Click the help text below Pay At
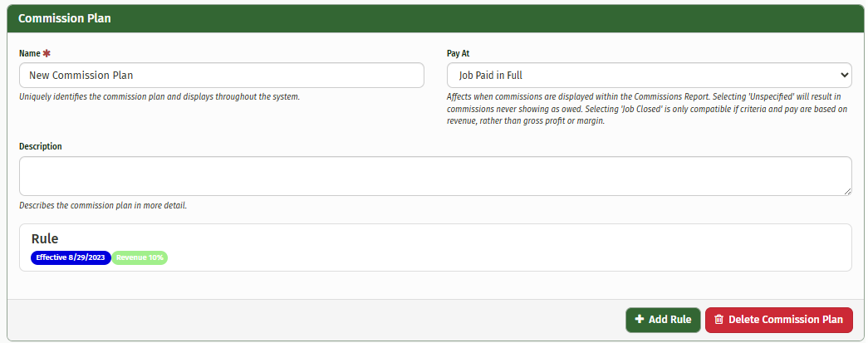Image resolution: width=868 pixels, height=343 pixels. (x=648, y=109)
